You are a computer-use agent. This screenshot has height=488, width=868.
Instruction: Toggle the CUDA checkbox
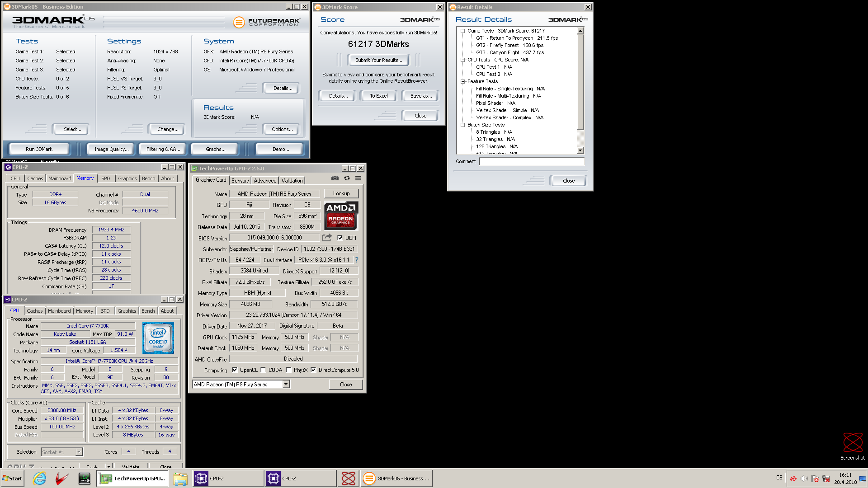[x=263, y=370]
